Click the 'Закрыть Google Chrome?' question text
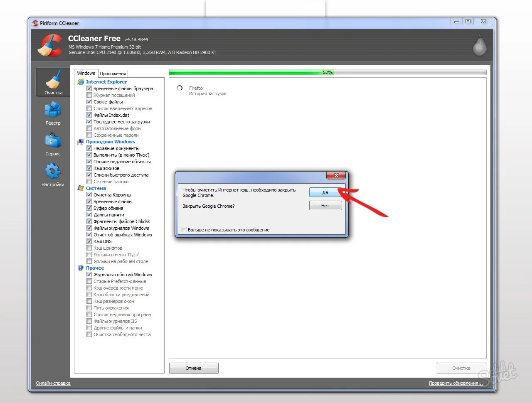The image size is (532, 403). (209, 206)
